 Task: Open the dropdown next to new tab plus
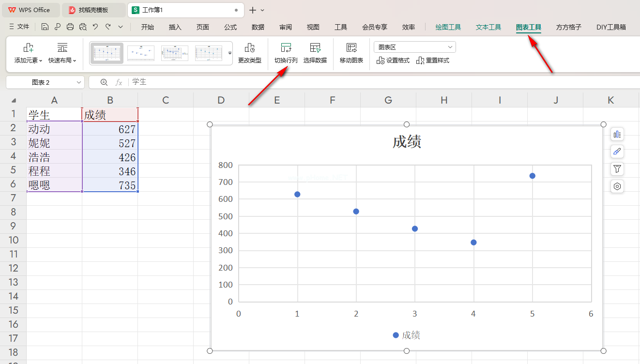[x=263, y=10]
